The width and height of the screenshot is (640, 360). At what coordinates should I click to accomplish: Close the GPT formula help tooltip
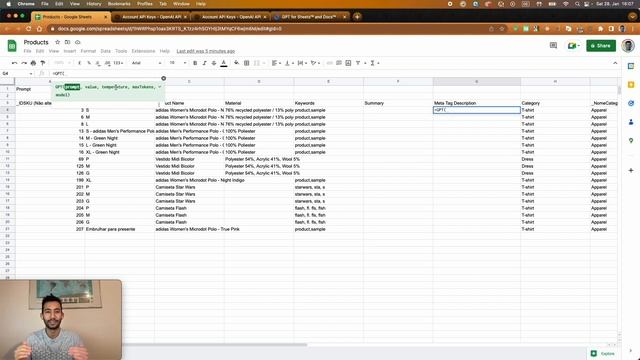164,78
